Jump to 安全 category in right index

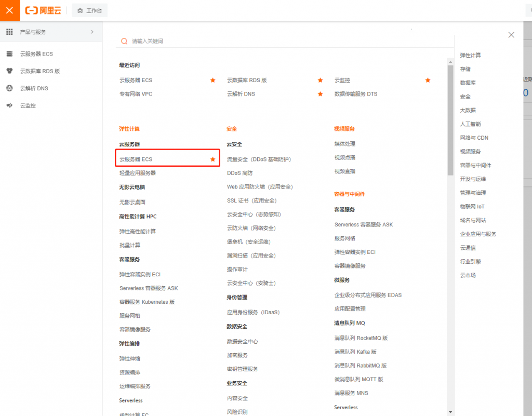coord(465,97)
